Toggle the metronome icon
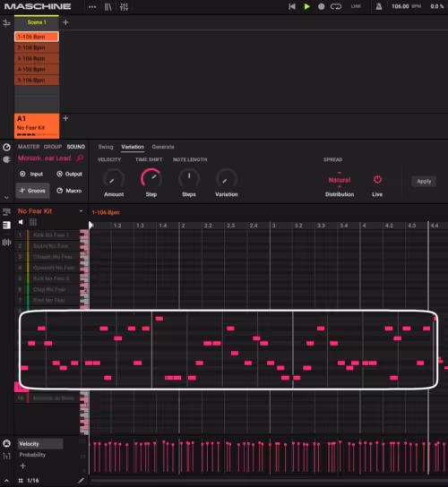The width and height of the screenshot is (448, 487). point(379,6)
